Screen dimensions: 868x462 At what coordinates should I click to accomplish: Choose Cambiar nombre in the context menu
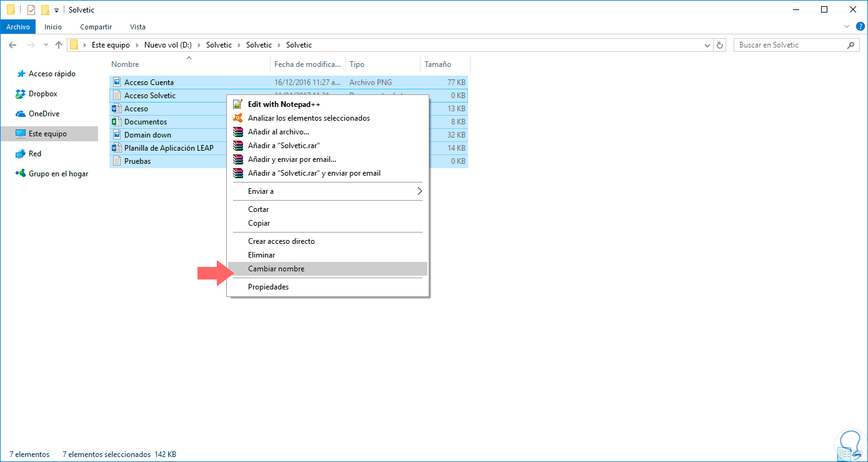coord(327,269)
